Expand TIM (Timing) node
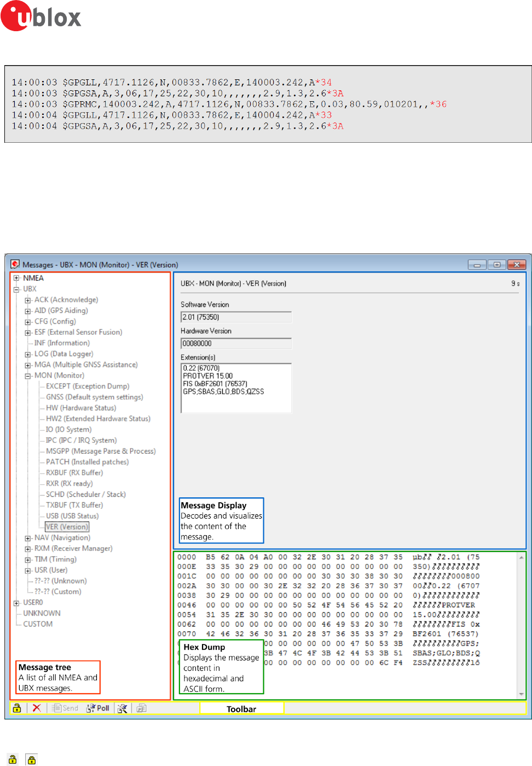Image resolution: width=532 pixels, height=766 pixels. [28, 560]
